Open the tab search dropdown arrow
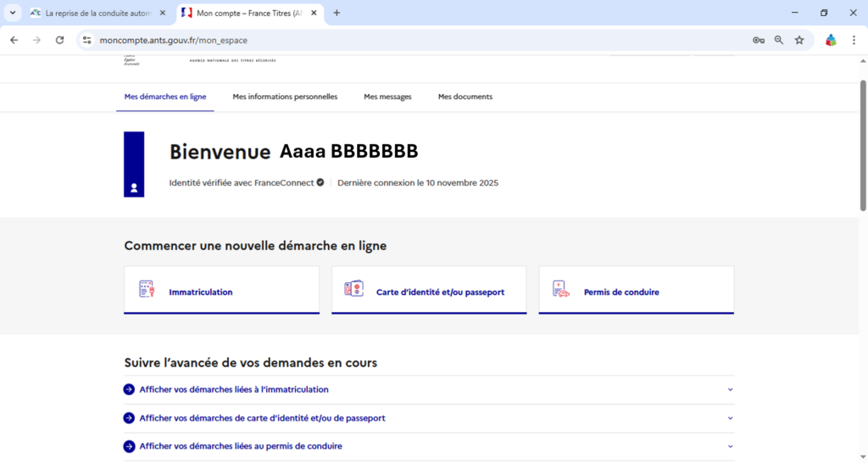This screenshot has height=463, width=868. (13, 13)
